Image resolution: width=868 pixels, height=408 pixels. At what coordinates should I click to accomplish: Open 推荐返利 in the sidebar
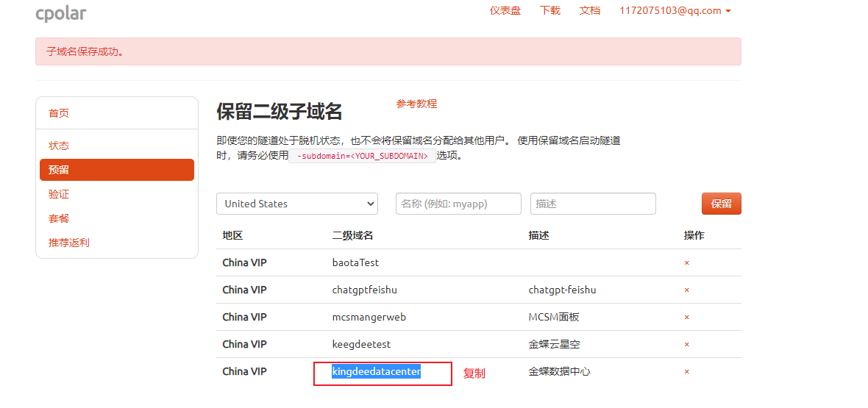(69, 243)
